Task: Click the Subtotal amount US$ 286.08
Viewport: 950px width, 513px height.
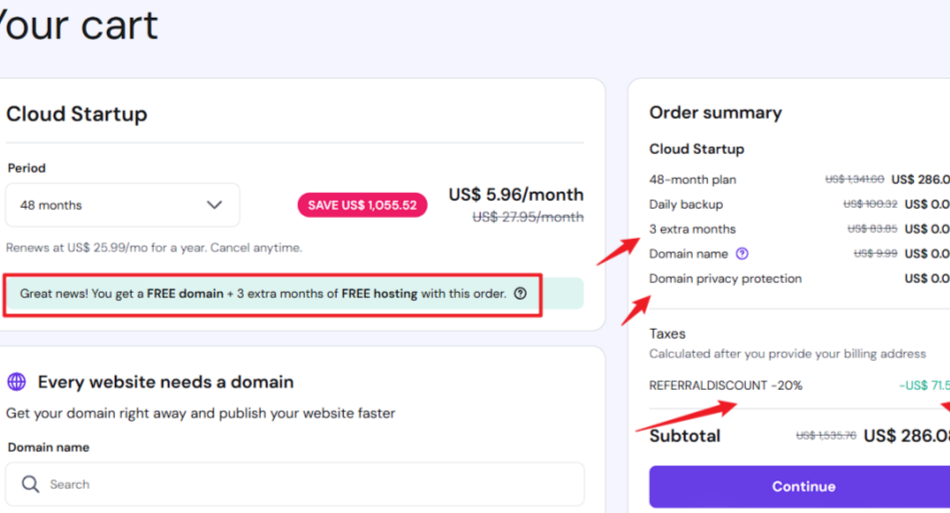Action: 906,436
